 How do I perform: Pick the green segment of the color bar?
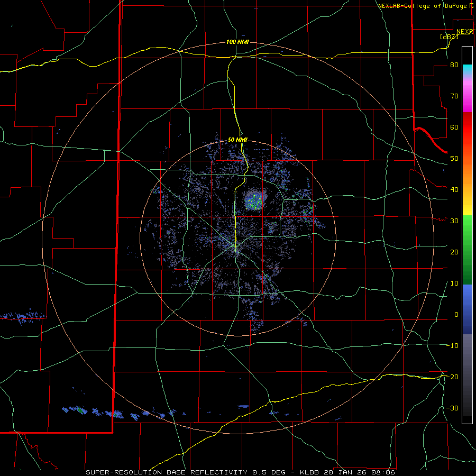click(467, 250)
